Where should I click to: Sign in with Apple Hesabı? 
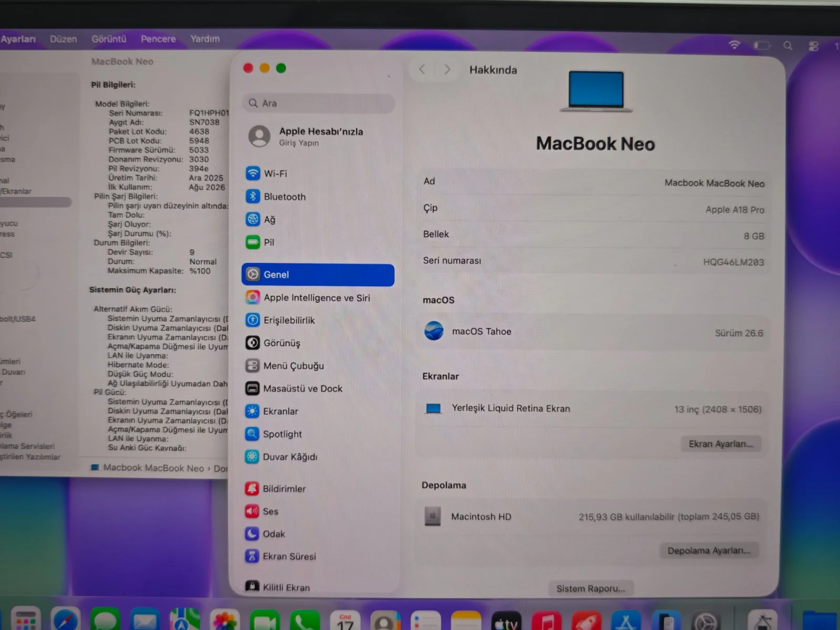318,136
